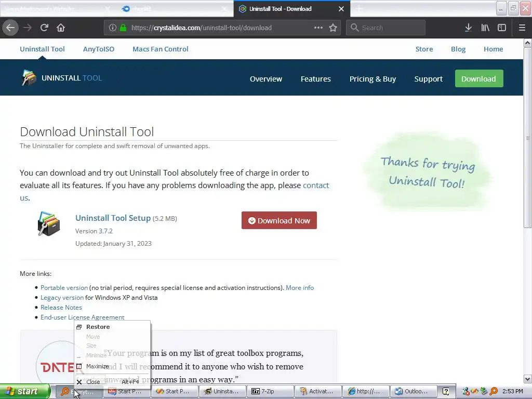Follow the contact us link

point(316,185)
